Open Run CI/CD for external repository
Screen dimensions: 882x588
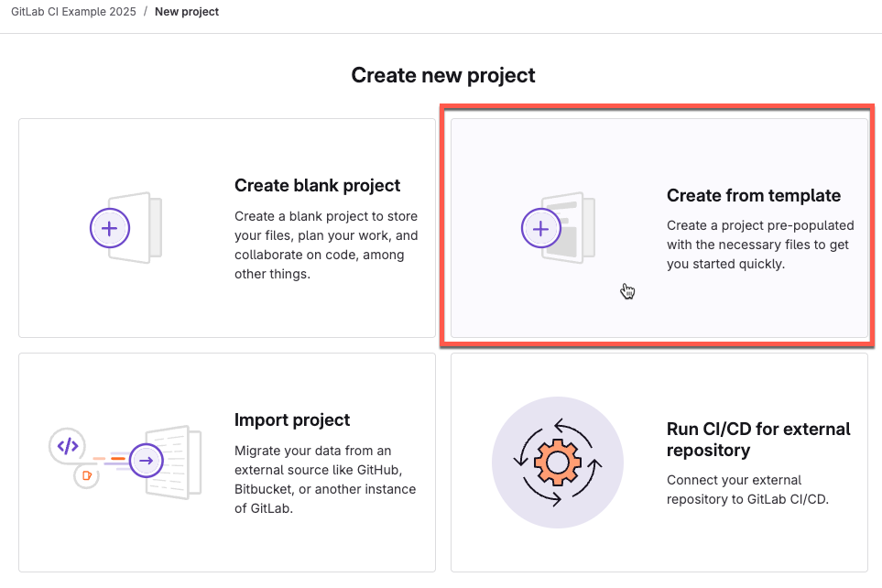point(758,440)
